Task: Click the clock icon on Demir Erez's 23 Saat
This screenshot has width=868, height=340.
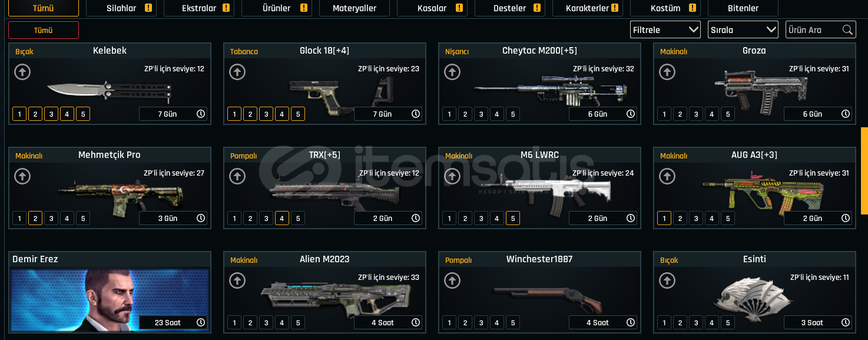Action: [201, 322]
